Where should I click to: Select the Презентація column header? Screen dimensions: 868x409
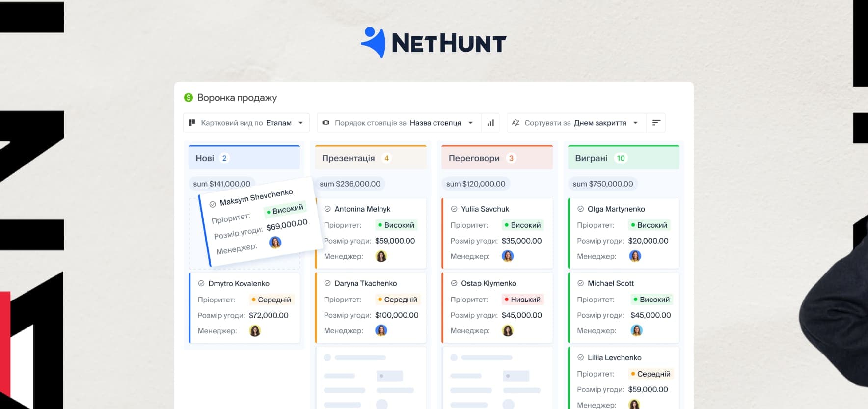pos(371,158)
